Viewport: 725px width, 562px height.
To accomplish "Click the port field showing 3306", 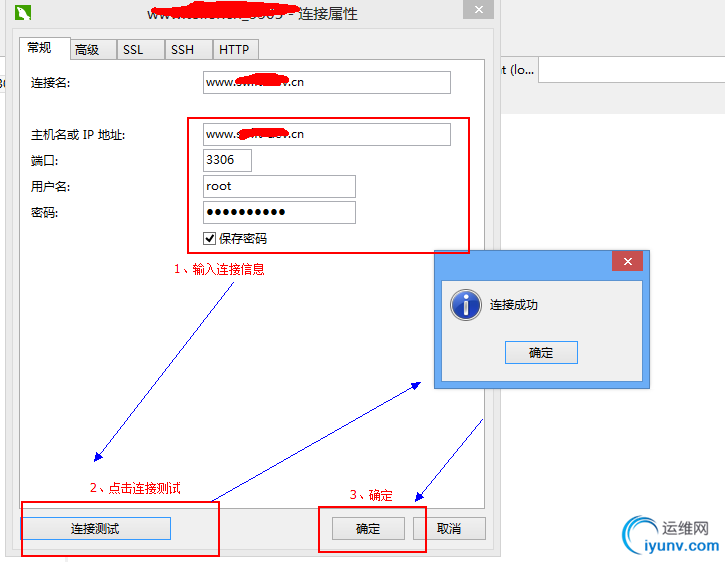I will tap(227, 160).
